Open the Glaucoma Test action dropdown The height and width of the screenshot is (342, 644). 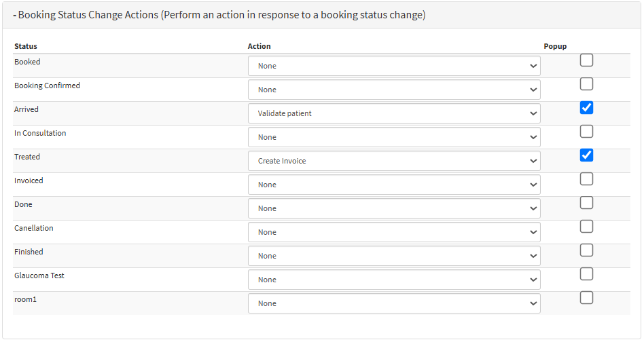(x=394, y=280)
